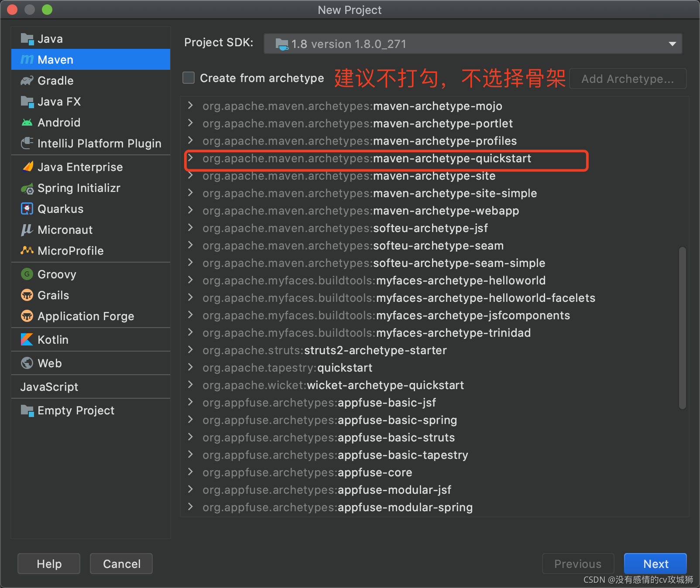Expand maven-archetype-quickstart node
The width and height of the screenshot is (700, 588).
point(190,158)
